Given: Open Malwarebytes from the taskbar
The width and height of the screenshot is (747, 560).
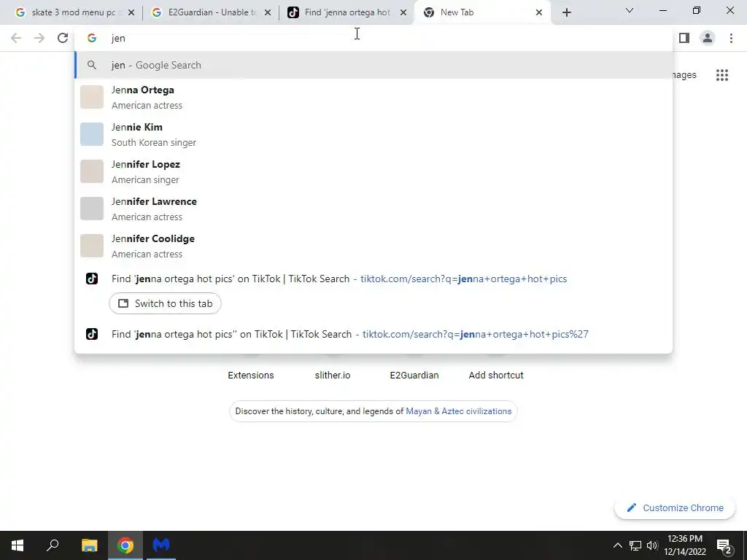Looking at the screenshot, I should (x=161, y=545).
